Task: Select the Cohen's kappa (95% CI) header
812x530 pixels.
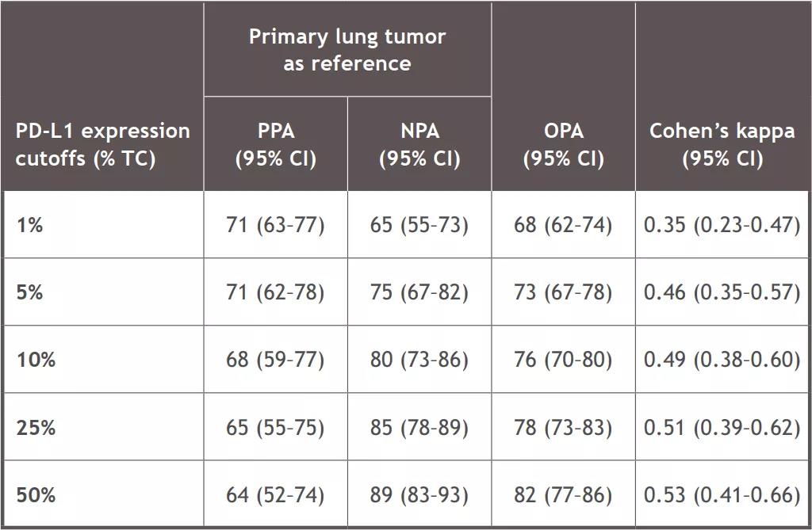Action: pos(722,144)
